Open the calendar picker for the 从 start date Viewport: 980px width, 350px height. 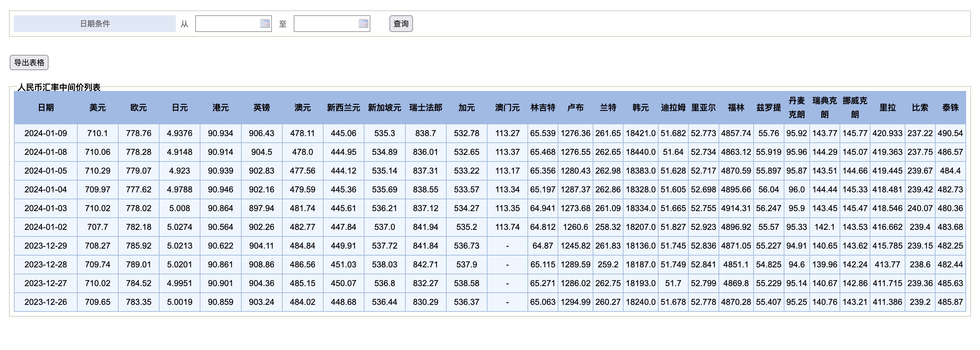click(265, 24)
